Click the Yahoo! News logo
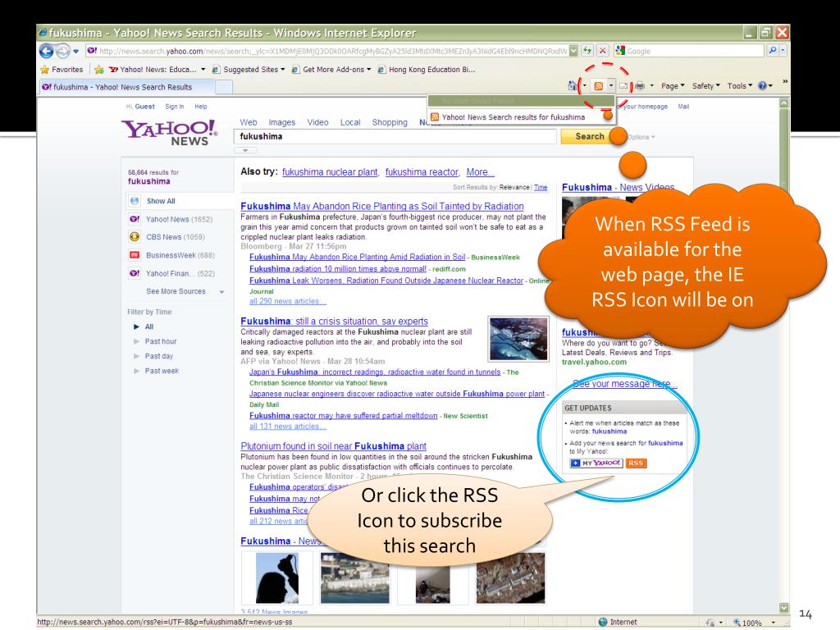This screenshot has width=840, height=630. 170,132
